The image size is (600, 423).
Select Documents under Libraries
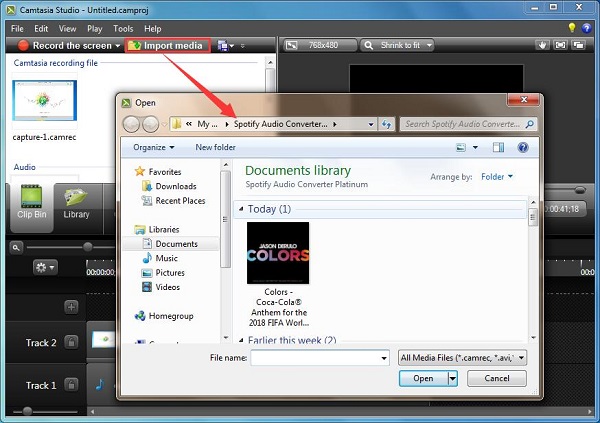pyautogui.click(x=171, y=244)
